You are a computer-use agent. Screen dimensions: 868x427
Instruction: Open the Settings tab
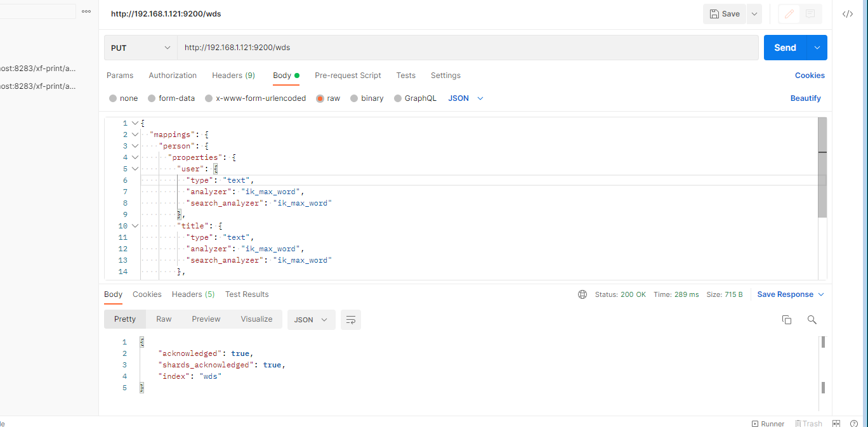coord(445,76)
